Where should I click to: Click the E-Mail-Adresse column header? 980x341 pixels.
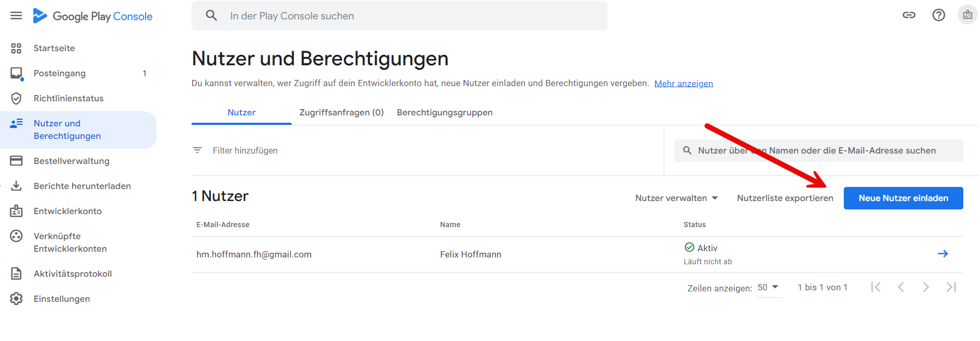223,225
